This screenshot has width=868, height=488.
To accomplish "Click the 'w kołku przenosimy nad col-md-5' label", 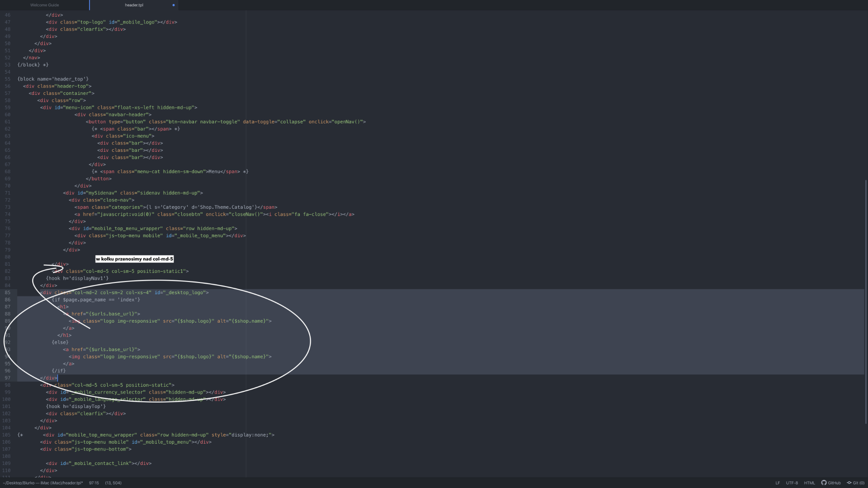I will click(x=134, y=259).
